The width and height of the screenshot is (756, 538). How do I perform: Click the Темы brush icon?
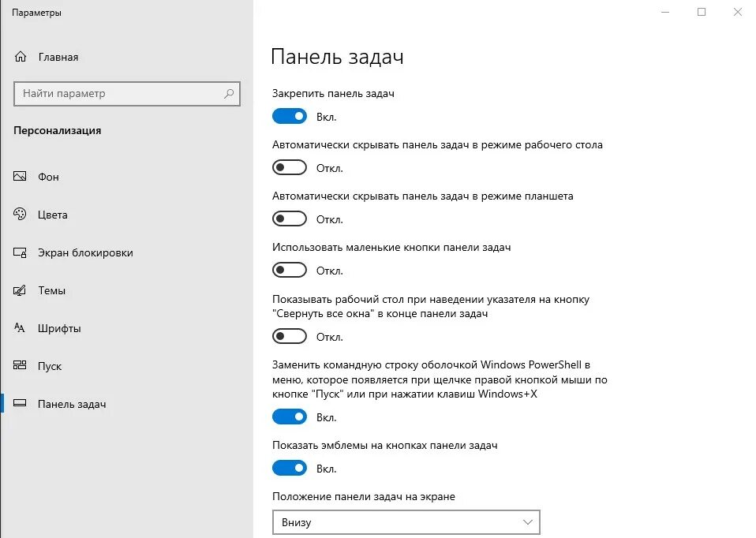(x=20, y=290)
